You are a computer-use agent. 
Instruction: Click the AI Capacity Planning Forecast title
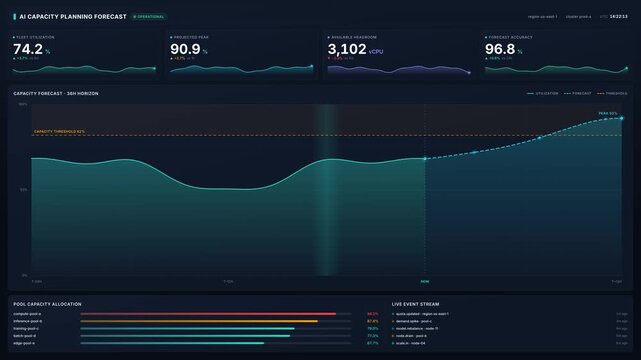pyautogui.click(x=73, y=17)
